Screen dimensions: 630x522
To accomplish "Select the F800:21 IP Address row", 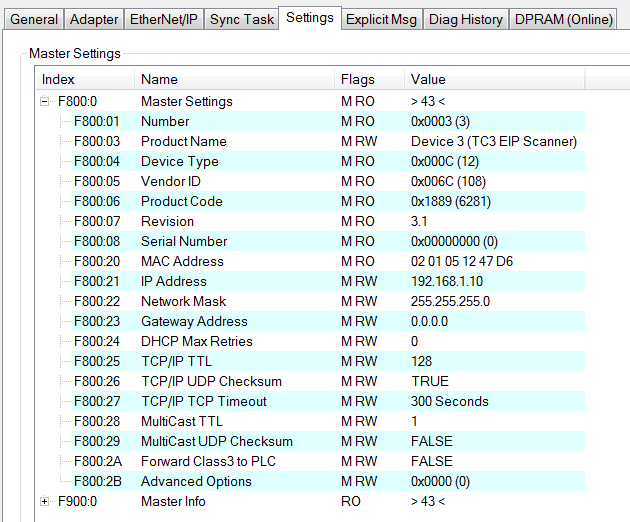I will 329,281.
